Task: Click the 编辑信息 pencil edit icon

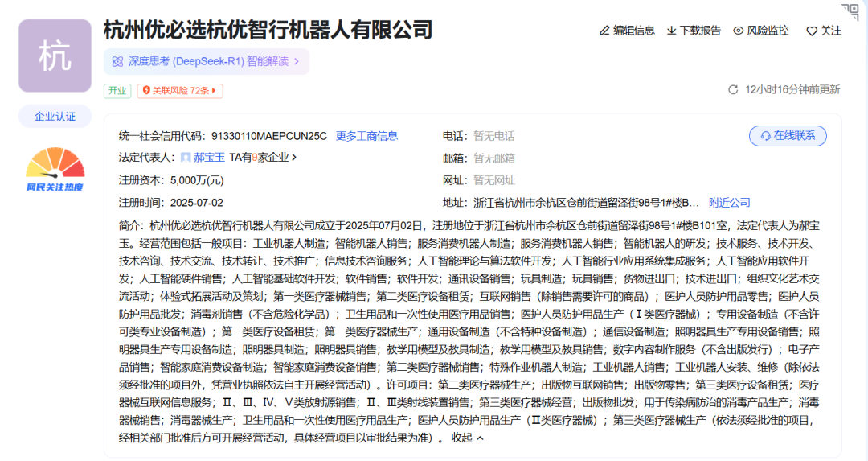Action: pyautogui.click(x=604, y=31)
